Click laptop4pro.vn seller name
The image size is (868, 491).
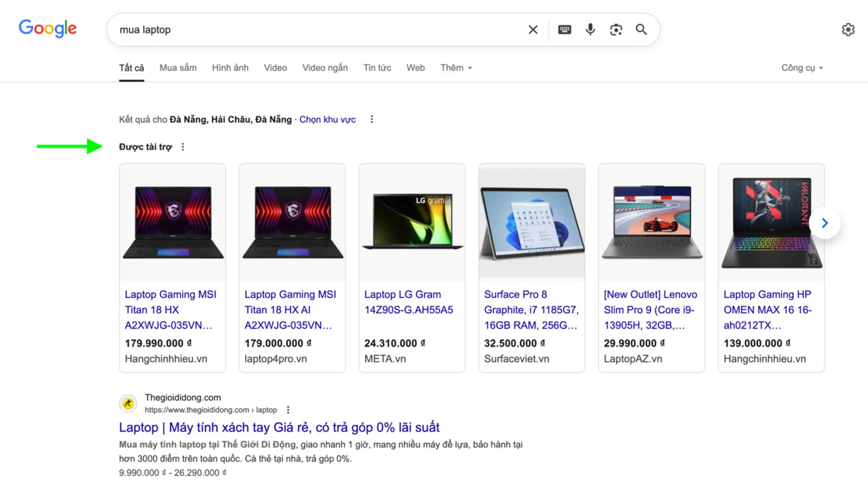coord(276,359)
